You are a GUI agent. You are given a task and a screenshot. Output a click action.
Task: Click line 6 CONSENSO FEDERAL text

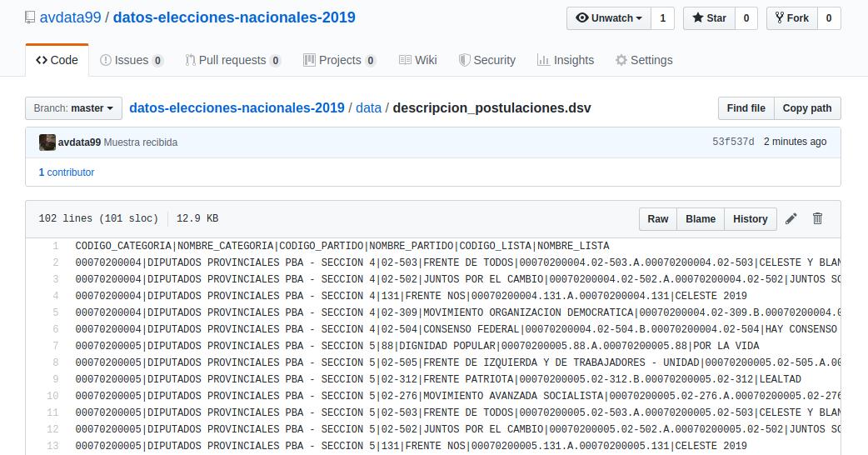471,329
